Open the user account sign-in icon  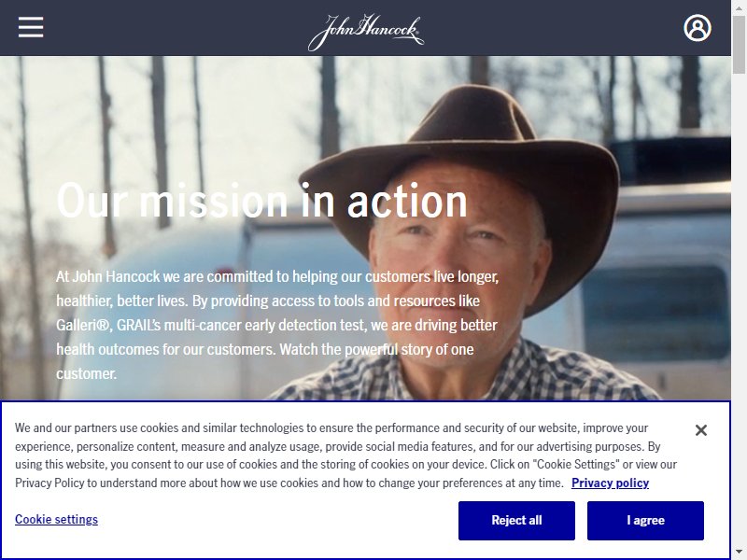tap(697, 28)
